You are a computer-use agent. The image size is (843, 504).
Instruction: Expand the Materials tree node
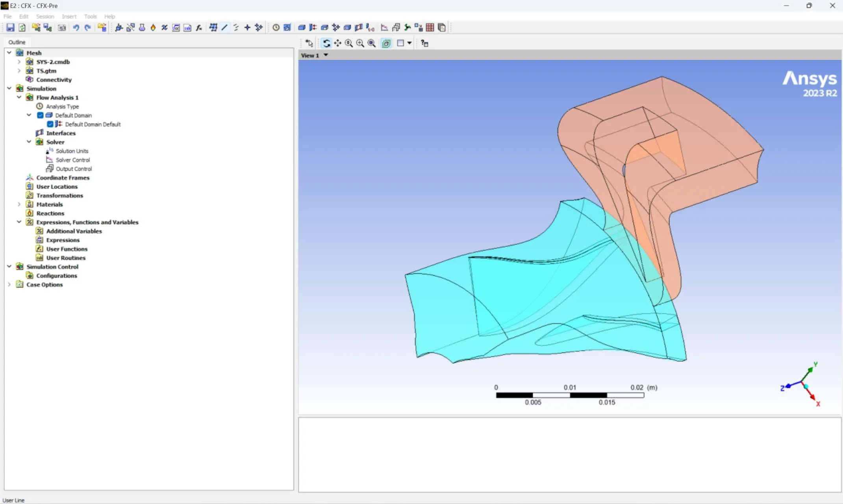(19, 204)
